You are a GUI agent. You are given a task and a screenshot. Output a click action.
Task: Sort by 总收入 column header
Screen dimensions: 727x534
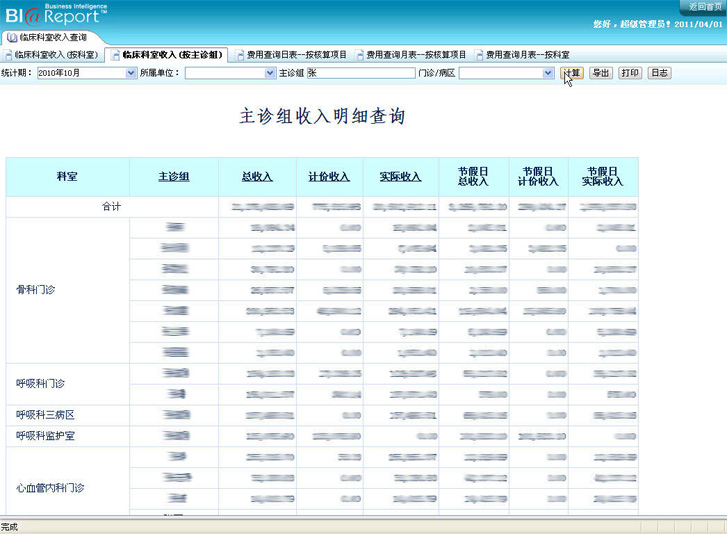[257, 177]
